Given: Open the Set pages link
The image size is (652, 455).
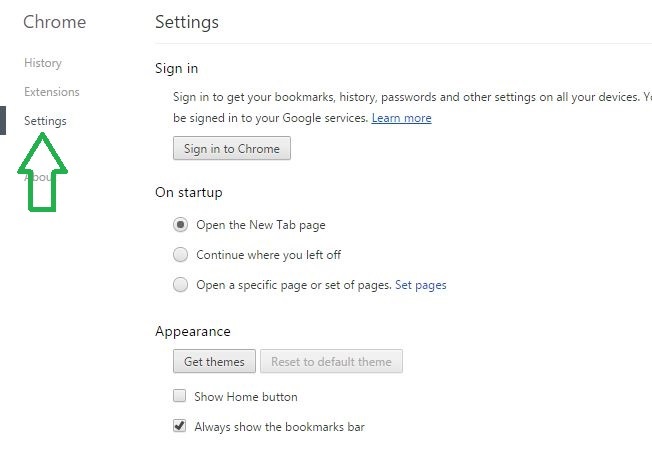Looking at the screenshot, I should 420,285.
